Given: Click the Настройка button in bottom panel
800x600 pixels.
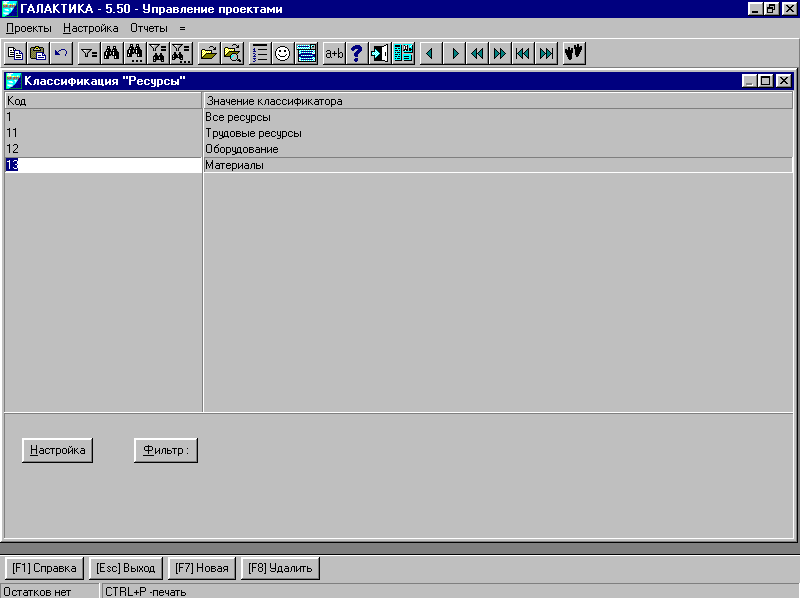Looking at the screenshot, I should [58, 450].
